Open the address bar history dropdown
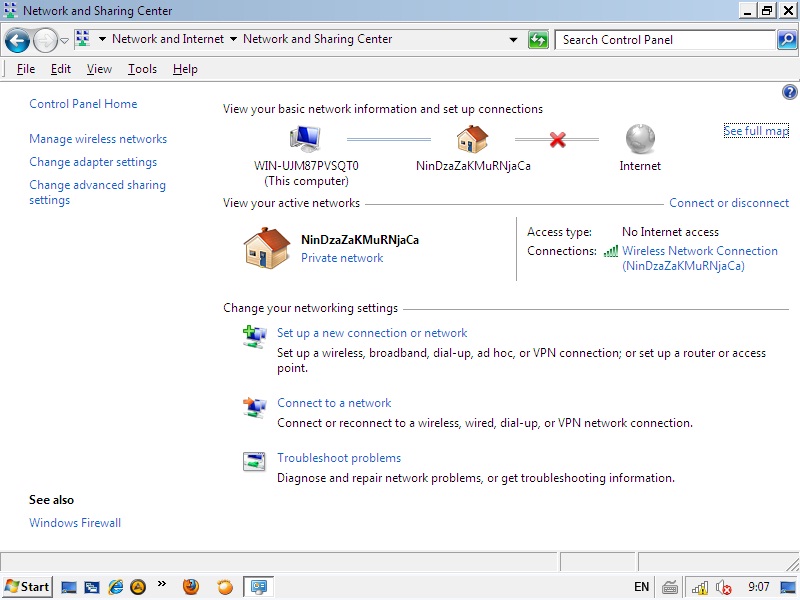 (513, 40)
